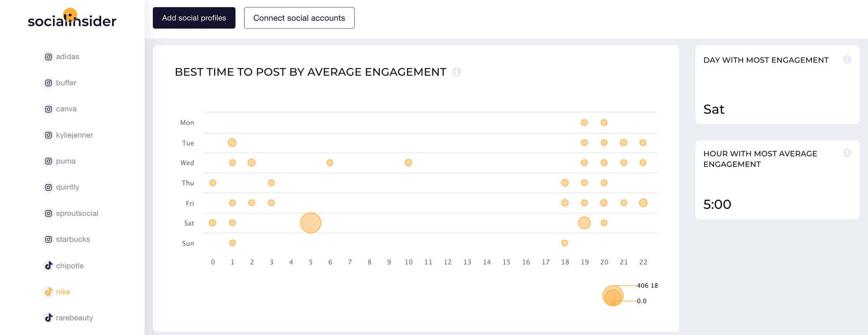This screenshot has height=335, width=868.
Task: Click the buffer Instagram icon
Action: click(49, 83)
